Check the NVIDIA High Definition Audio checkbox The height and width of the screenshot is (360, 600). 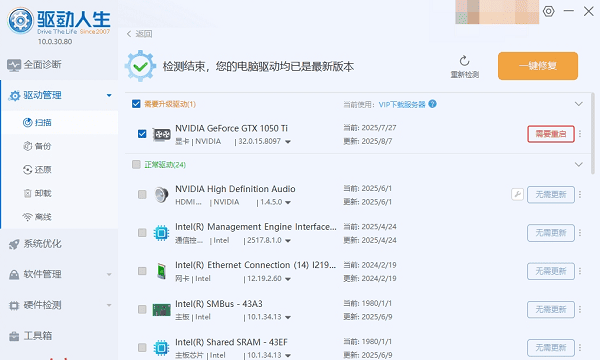[142, 194]
